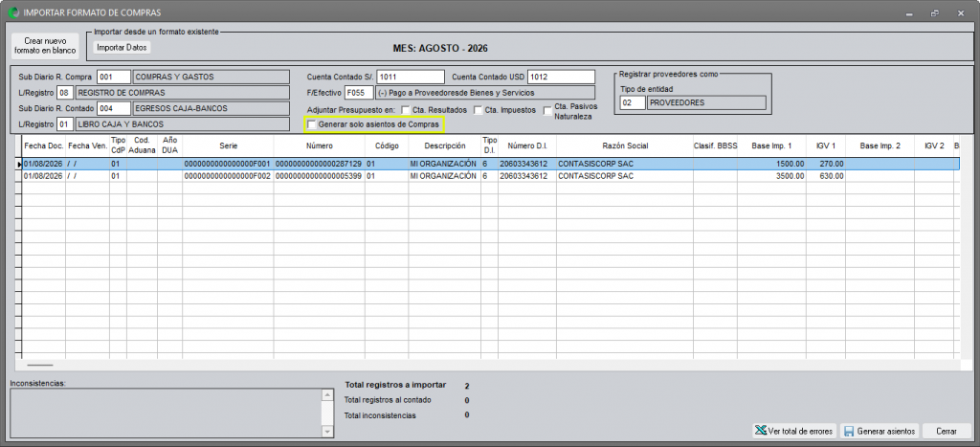Viewport: 980px width, 447px height.
Task: Click the save icon on Generar asientos
Action: pyautogui.click(x=849, y=432)
